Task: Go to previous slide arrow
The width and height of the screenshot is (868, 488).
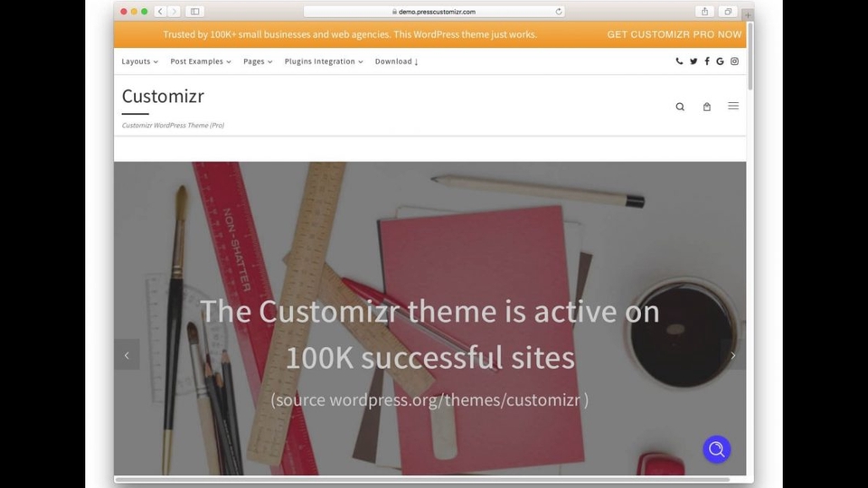Action: [127, 354]
